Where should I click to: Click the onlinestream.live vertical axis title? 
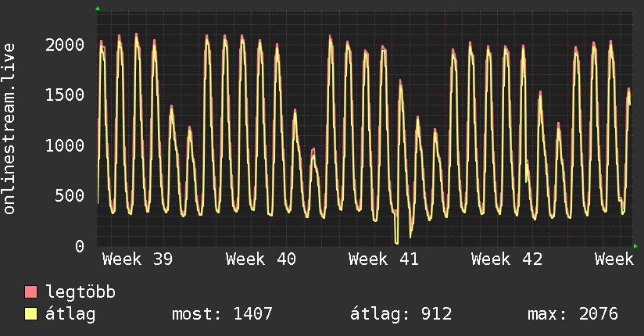click(9, 129)
